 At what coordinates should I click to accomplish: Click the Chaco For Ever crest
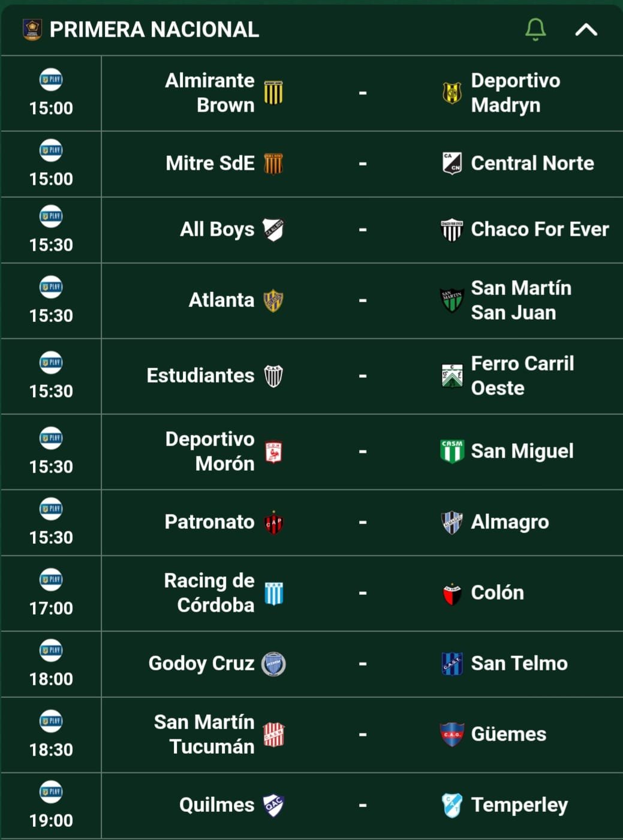pyautogui.click(x=452, y=230)
